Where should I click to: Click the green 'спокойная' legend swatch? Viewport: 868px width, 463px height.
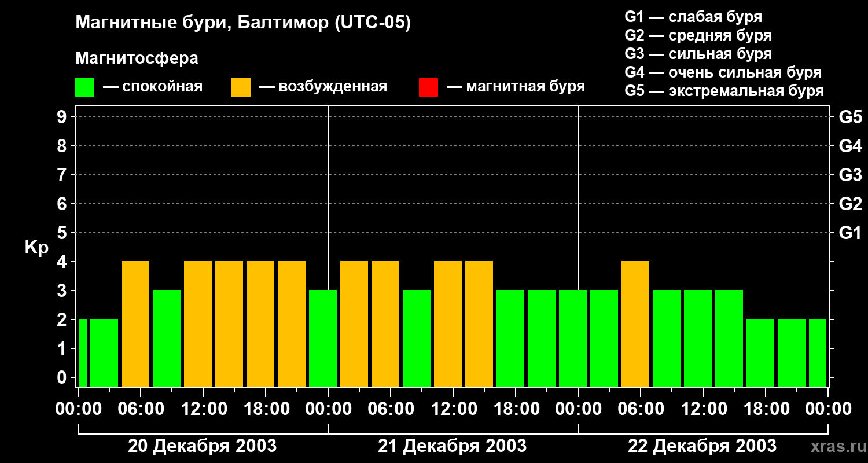coord(84,87)
